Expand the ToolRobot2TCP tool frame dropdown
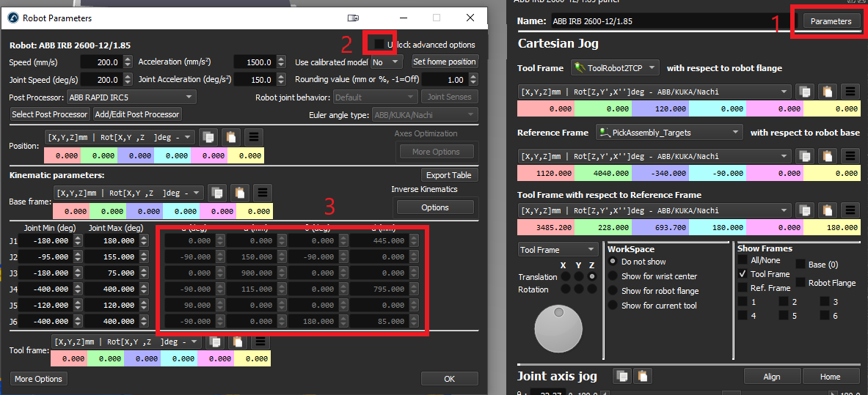The width and height of the screenshot is (868, 395). point(615,68)
